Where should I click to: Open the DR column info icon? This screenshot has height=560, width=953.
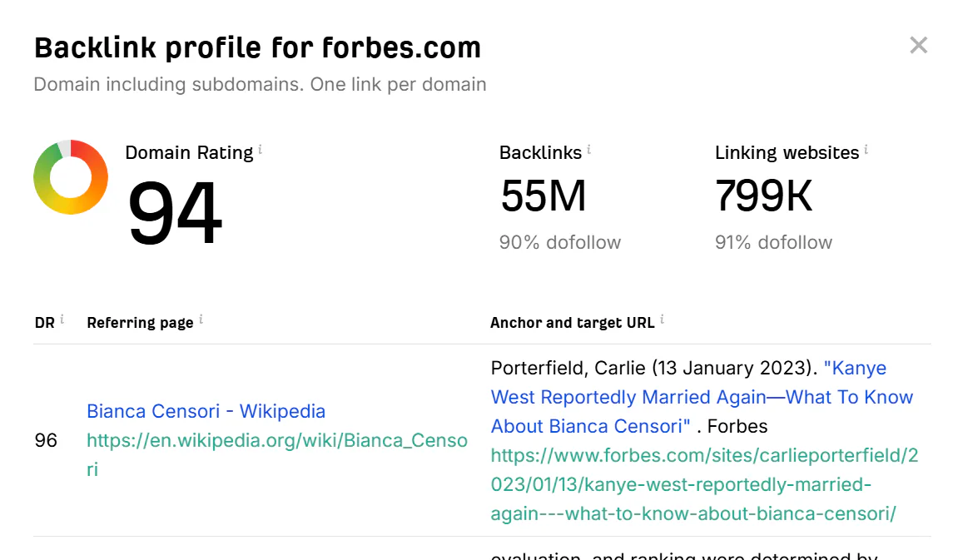62,319
